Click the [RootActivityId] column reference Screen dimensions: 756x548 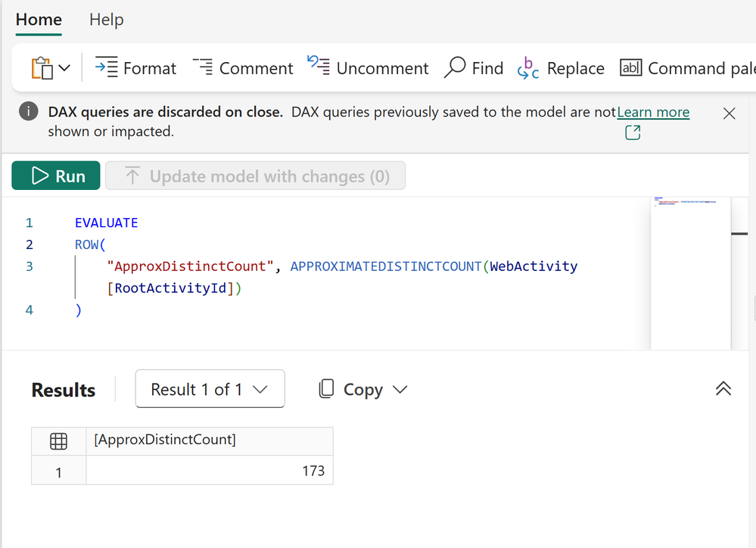[x=170, y=288]
